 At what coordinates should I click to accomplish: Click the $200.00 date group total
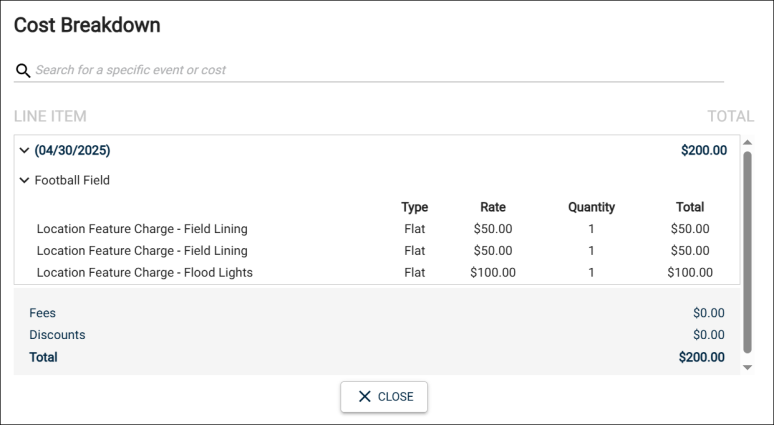tap(703, 151)
